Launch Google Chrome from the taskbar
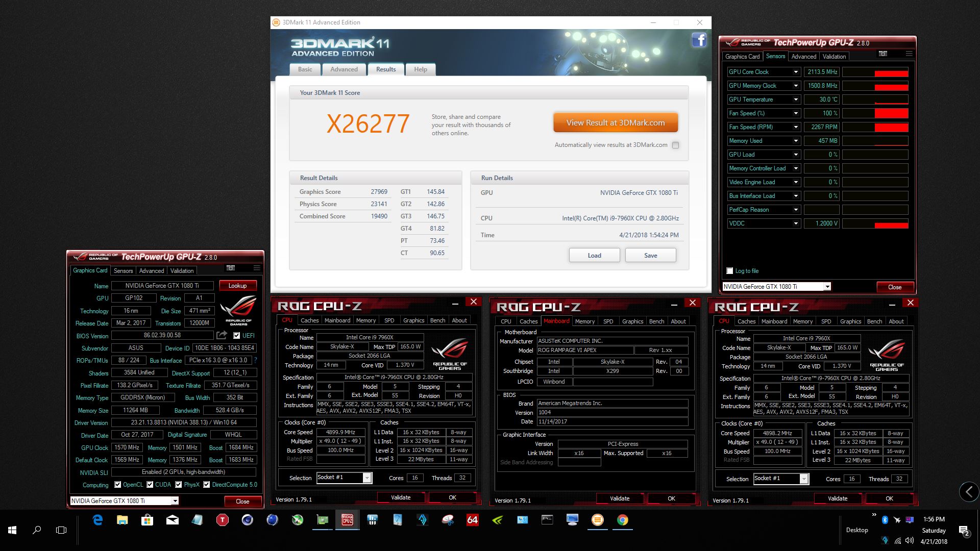The width and height of the screenshot is (980, 551). tap(622, 520)
